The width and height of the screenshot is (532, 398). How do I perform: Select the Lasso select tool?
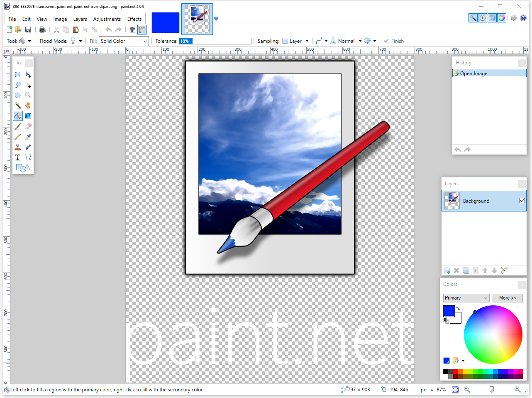pos(17,85)
